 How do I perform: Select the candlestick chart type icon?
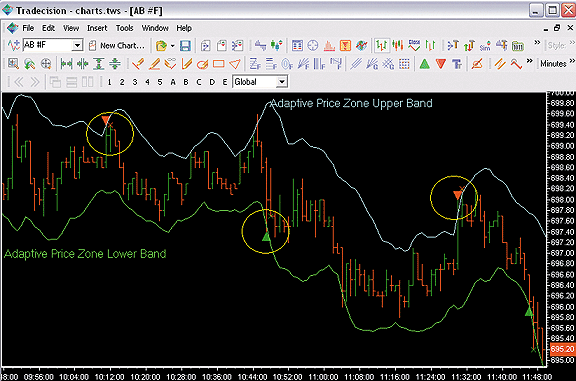(x=397, y=46)
